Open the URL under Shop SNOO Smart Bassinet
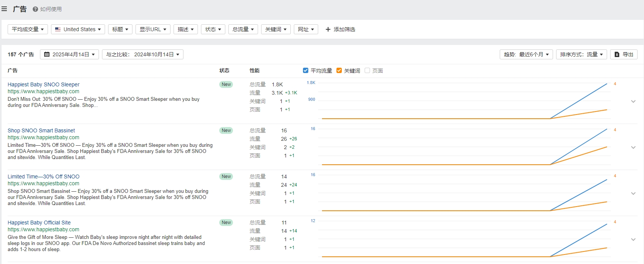The image size is (644, 264). 43,137
